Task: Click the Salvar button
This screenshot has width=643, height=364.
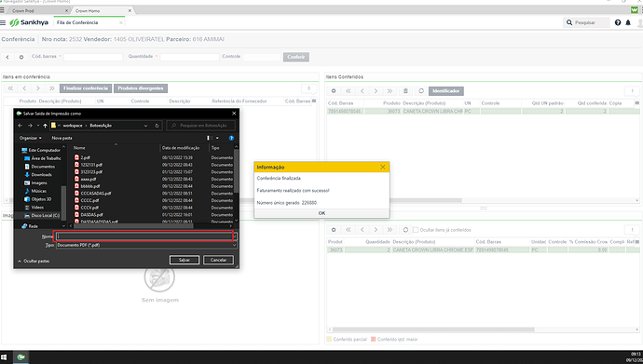Action: [185, 260]
